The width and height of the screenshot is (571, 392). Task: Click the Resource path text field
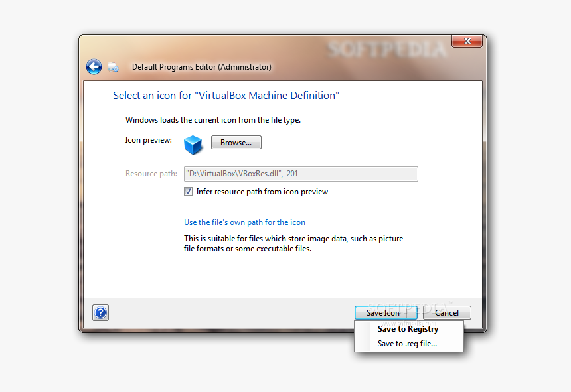point(301,174)
